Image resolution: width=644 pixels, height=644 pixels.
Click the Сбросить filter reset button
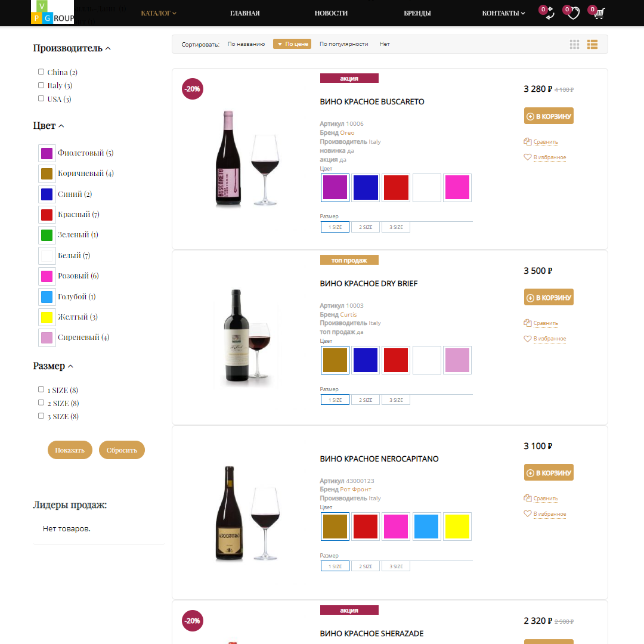click(122, 450)
